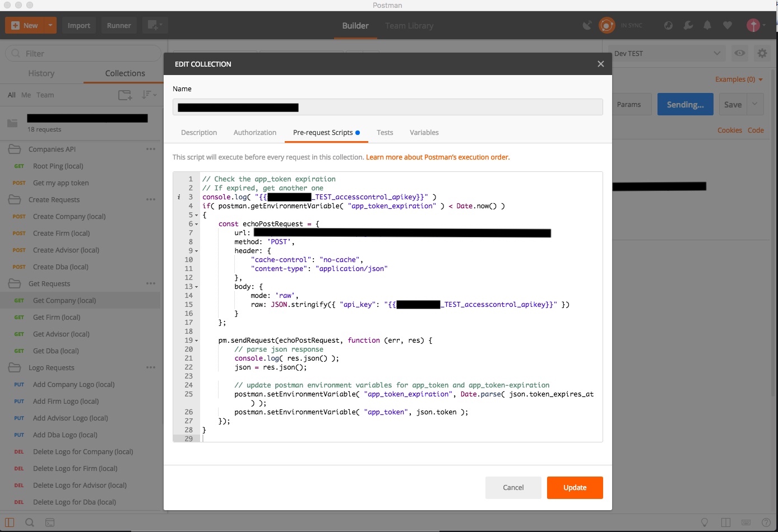The width and height of the screenshot is (778, 532).
Task: Collapse code fold at line 19
Action: tap(196, 340)
